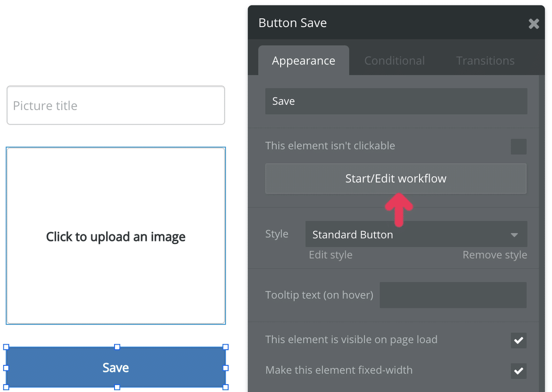Click top-left resize handle of Save button
The width and height of the screenshot is (552, 392).
6,347
